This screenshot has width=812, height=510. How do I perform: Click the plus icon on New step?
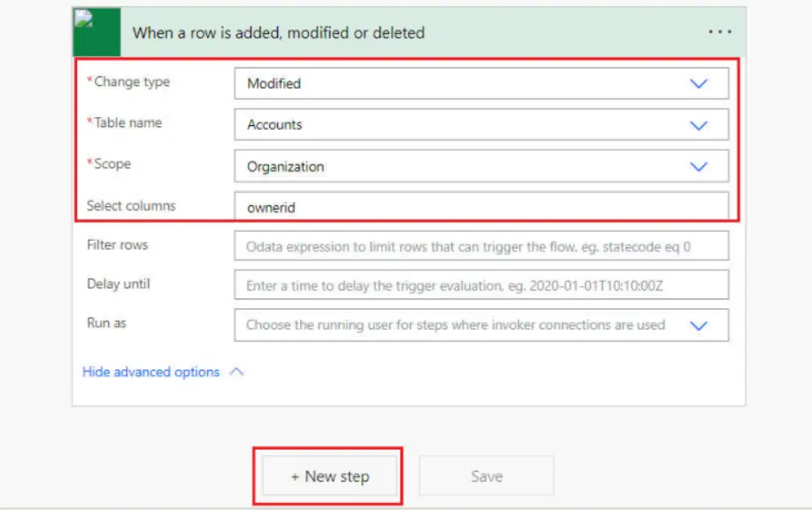point(295,477)
